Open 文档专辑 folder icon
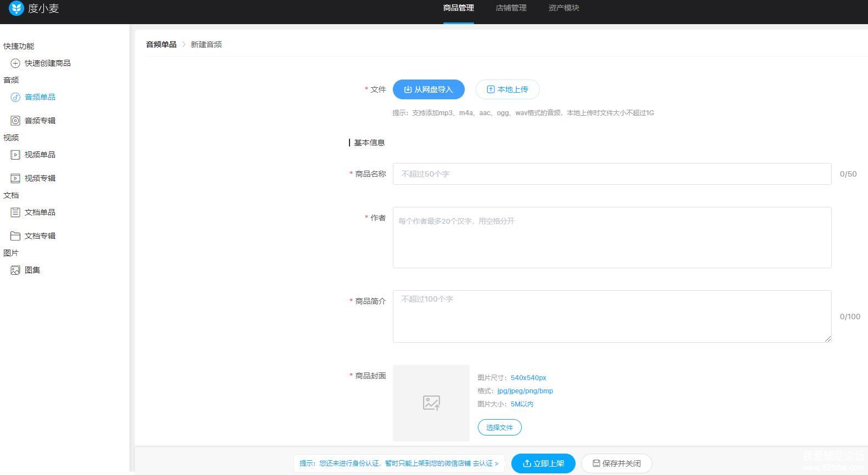 [15, 236]
